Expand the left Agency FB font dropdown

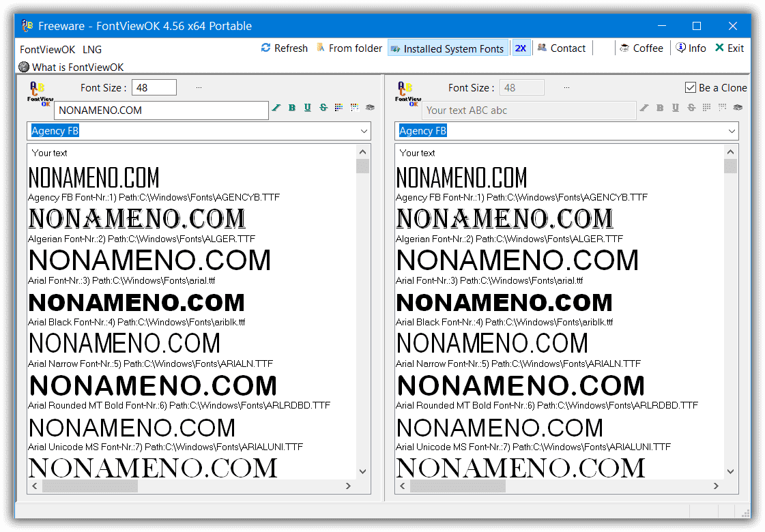click(362, 131)
